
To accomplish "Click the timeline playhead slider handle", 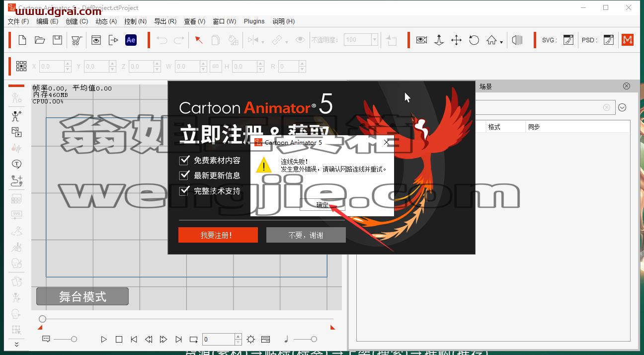I will pyautogui.click(x=43, y=319).
